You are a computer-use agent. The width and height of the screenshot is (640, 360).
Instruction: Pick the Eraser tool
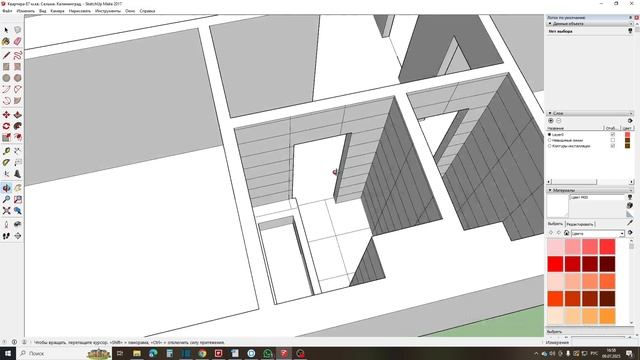coord(18,41)
